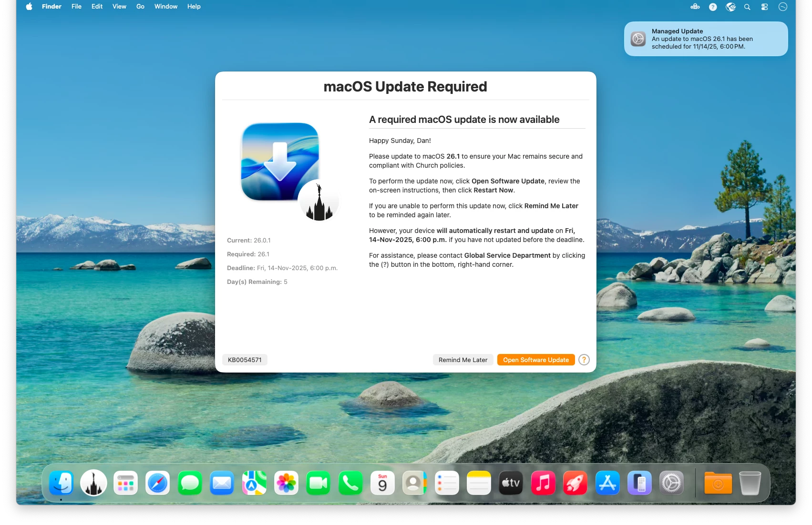Click the 'Day(s) Remaining: 5' text

[x=257, y=282]
